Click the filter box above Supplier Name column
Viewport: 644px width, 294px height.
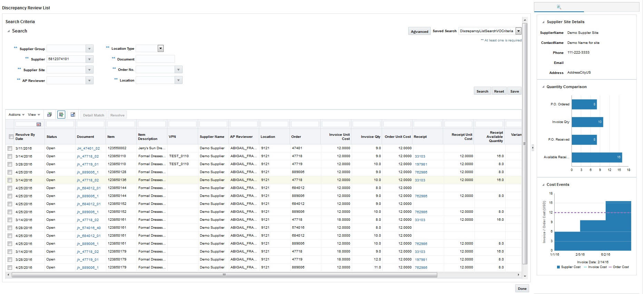click(213, 124)
